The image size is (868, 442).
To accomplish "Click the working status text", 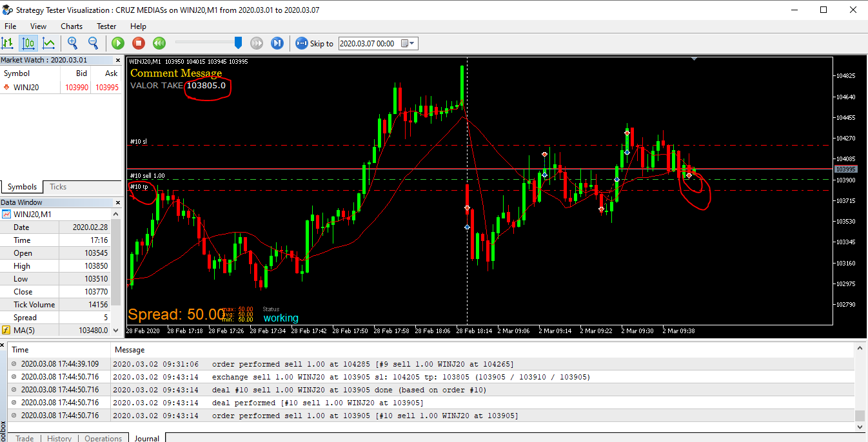I will [281, 318].
